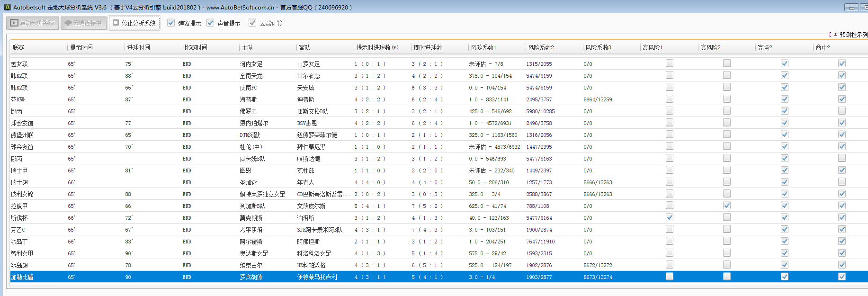Click the 主队 column header
This screenshot has width=868, height=296.
pos(247,47)
